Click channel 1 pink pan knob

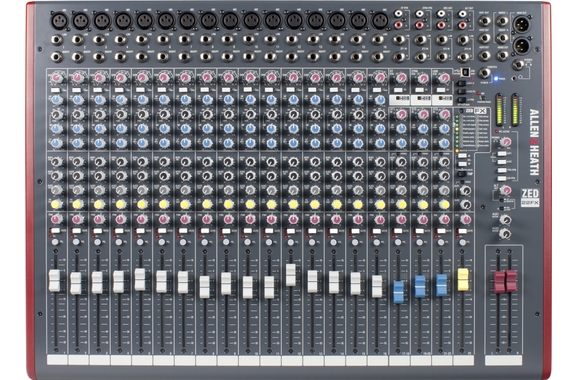point(57,219)
